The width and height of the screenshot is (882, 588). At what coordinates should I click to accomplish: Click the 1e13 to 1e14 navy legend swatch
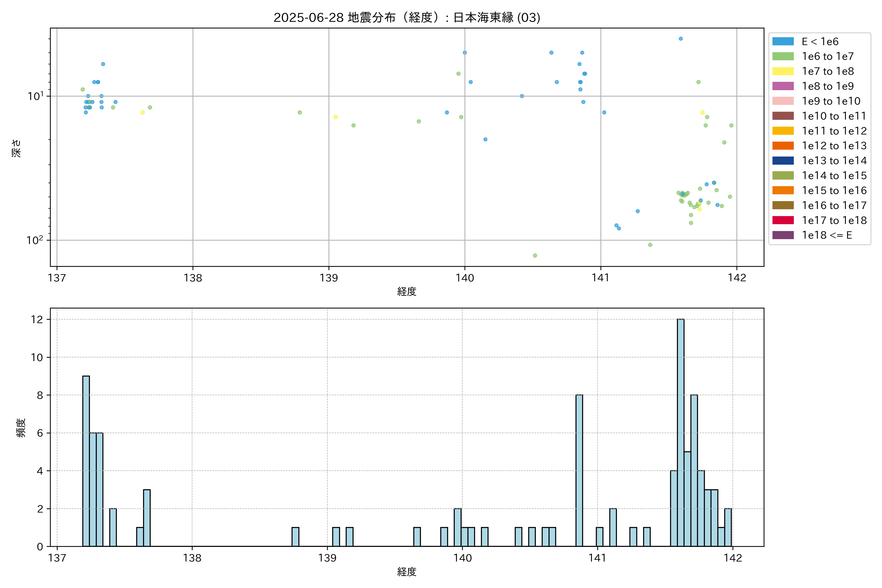coord(783,160)
